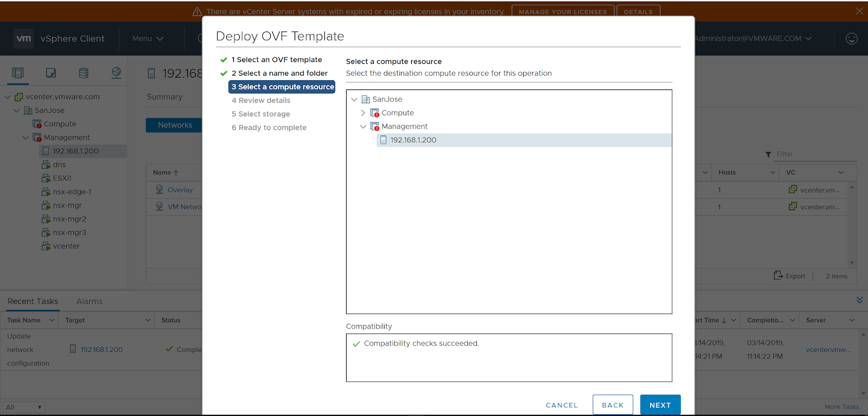
Task: Click the smiley feedback icon
Action: (x=851, y=39)
